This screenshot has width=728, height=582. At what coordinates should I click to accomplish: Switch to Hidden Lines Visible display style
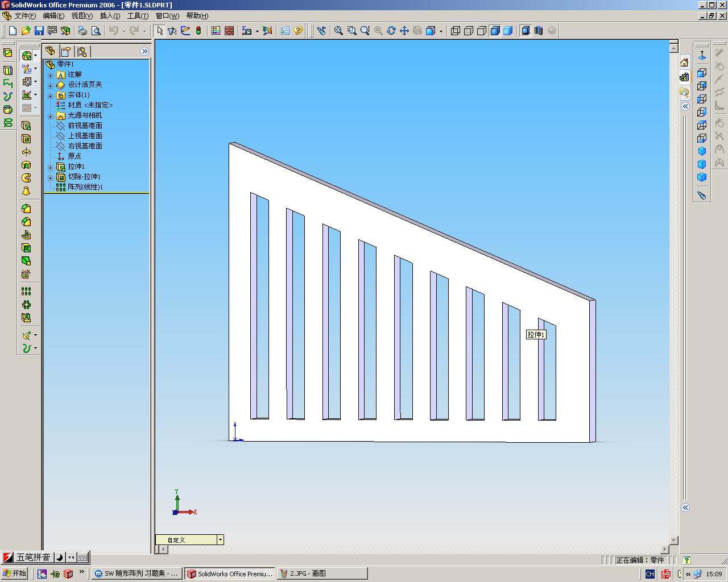click(x=469, y=31)
